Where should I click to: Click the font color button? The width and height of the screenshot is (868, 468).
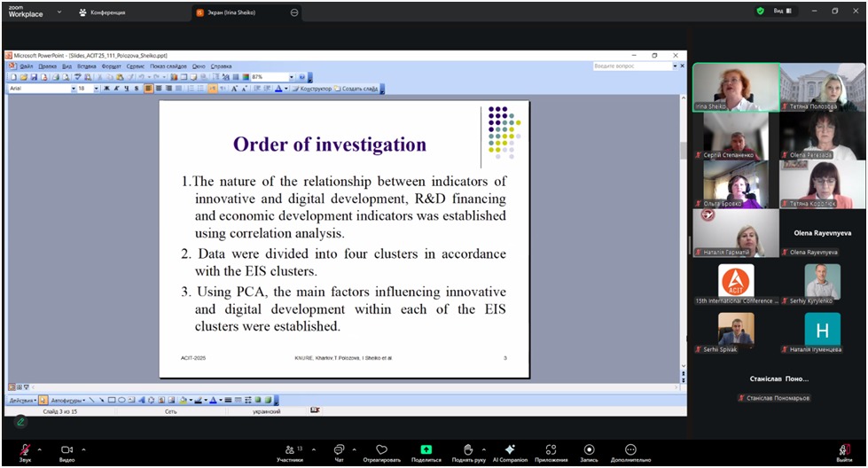(x=278, y=89)
